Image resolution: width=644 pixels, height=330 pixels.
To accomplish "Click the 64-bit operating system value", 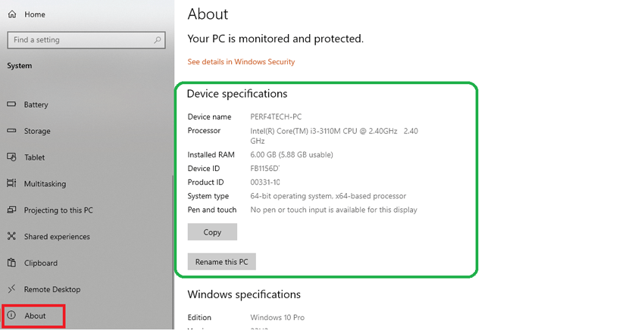I will click(328, 196).
